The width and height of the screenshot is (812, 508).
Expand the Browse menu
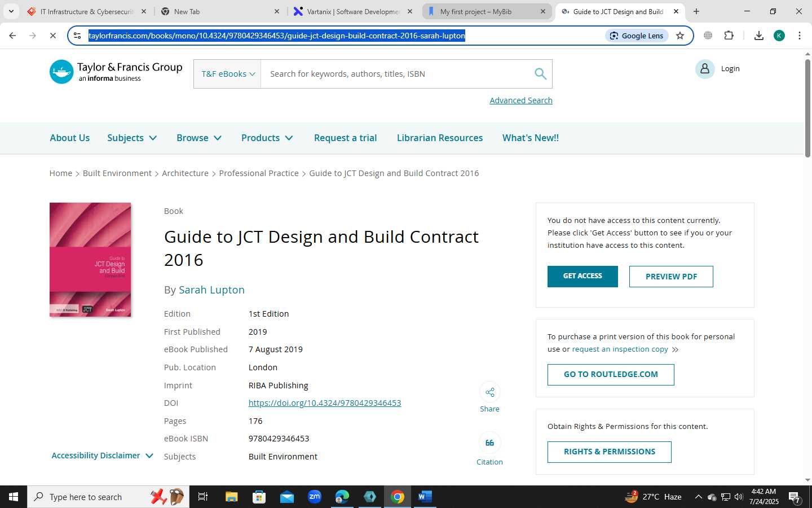[x=199, y=138]
